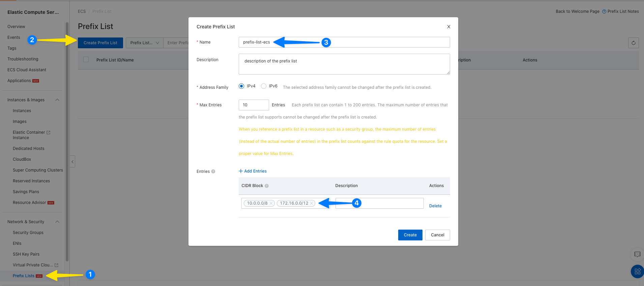Select the IPv4 address family radio button
Image resolution: width=644 pixels, height=286 pixels.
tap(241, 86)
